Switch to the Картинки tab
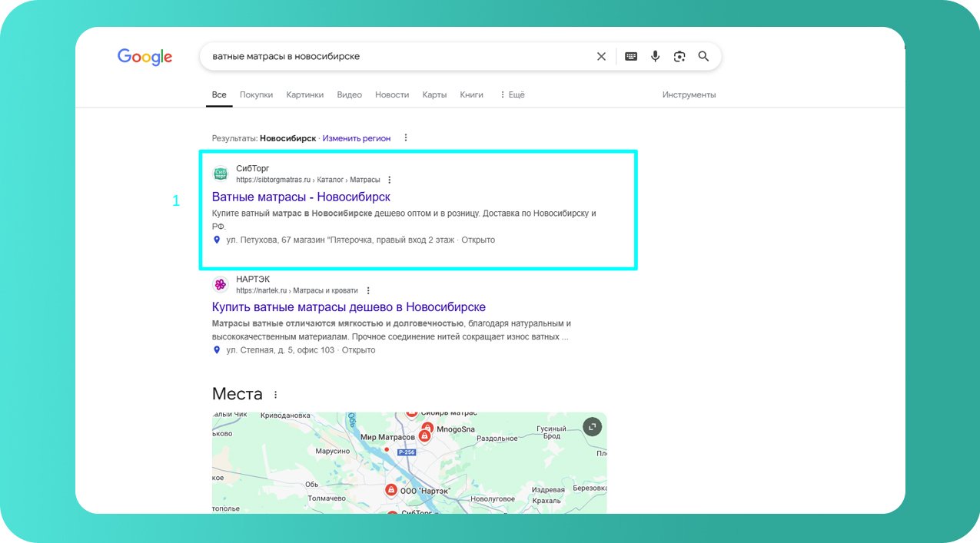980x543 pixels. 305,95
